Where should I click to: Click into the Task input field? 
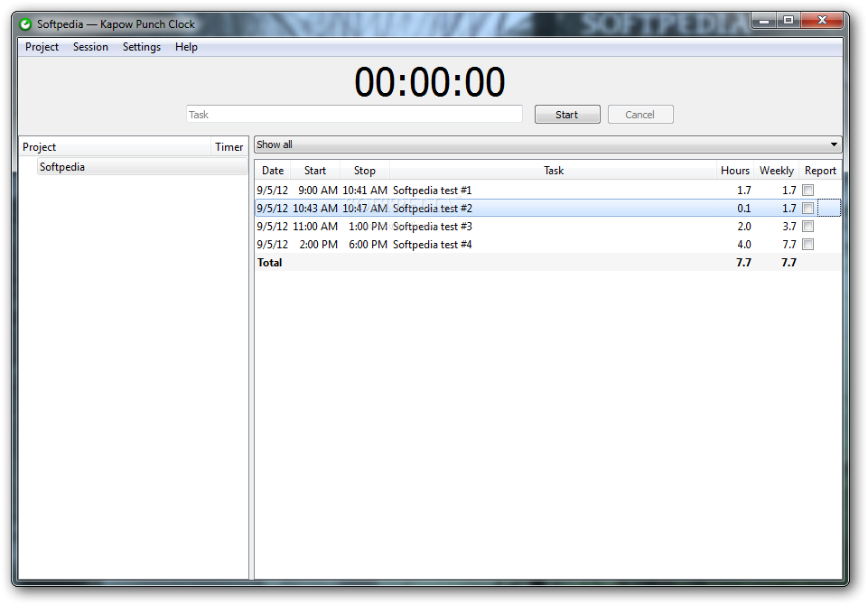[x=354, y=115]
